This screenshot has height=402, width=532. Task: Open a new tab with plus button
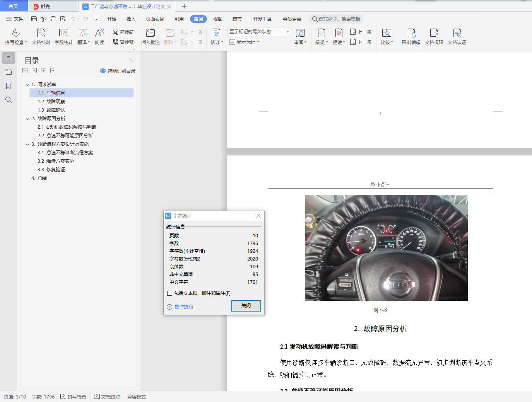tap(184, 6)
